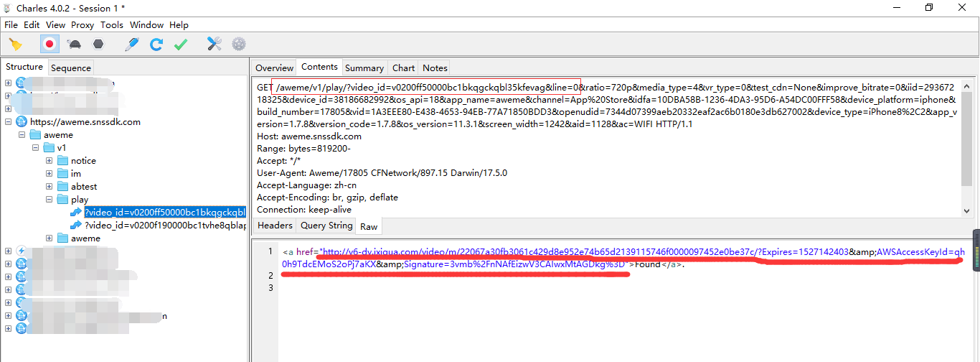Screen dimensions: 980x362
Task: Click the 'Host: aweme.snssdk.com' header line
Action: [x=309, y=136]
